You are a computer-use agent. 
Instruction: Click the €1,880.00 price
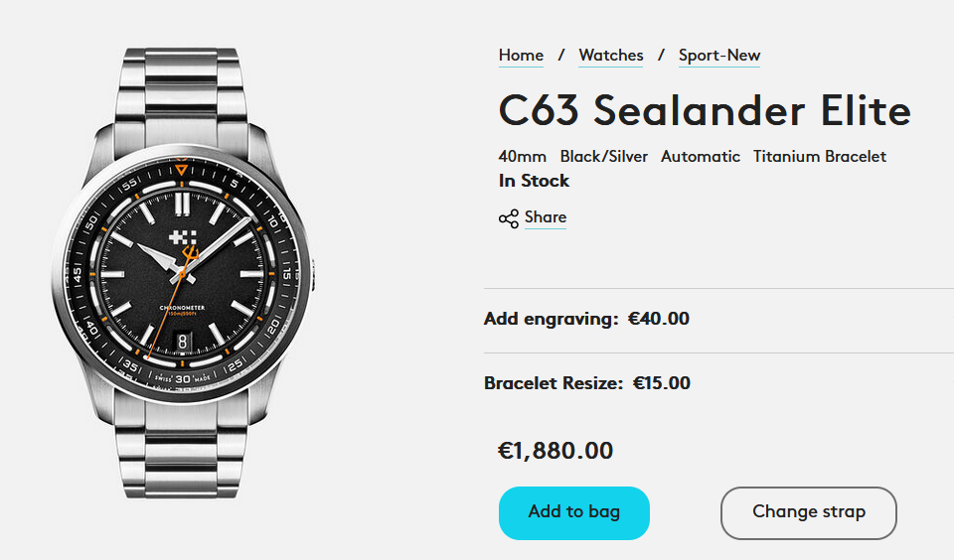556,451
